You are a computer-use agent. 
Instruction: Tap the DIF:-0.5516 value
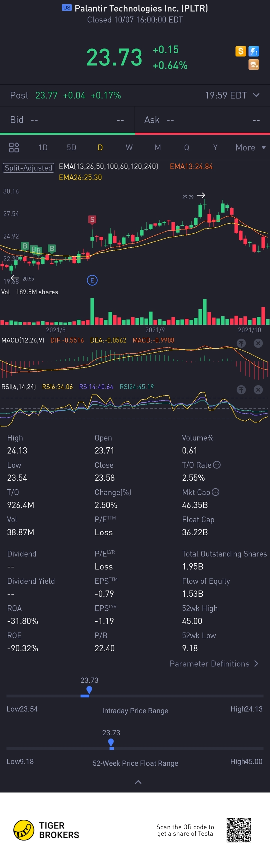click(x=67, y=340)
